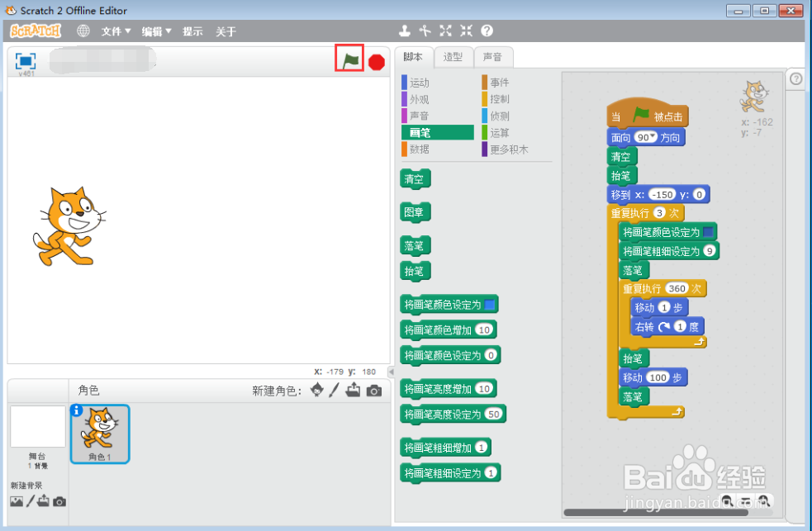Open the 文件 menu
The image size is (812, 531).
(116, 31)
